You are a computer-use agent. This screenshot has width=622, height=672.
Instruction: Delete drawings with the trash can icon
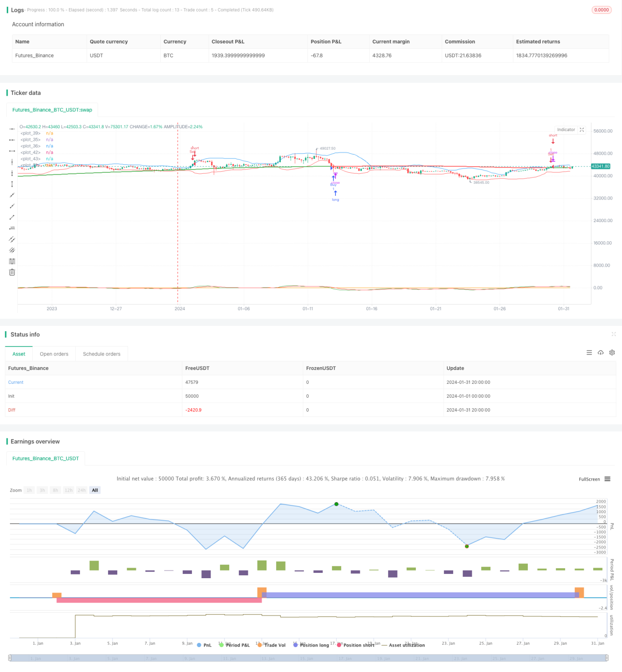click(12, 272)
